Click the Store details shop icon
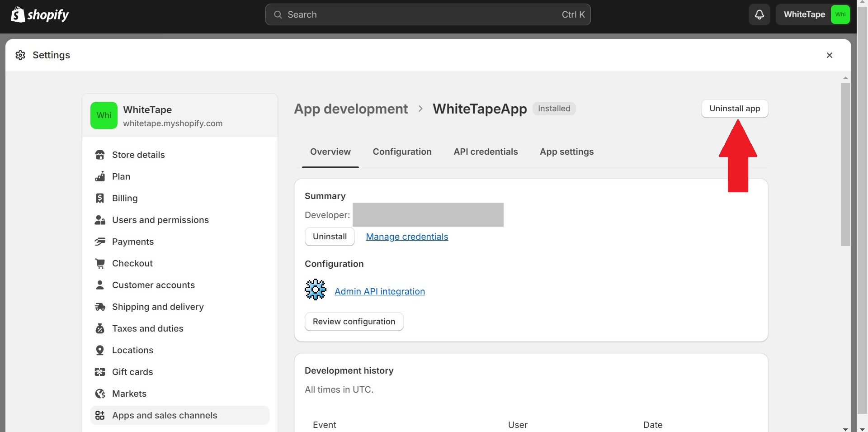Image resolution: width=868 pixels, height=432 pixels. coord(100,155)
